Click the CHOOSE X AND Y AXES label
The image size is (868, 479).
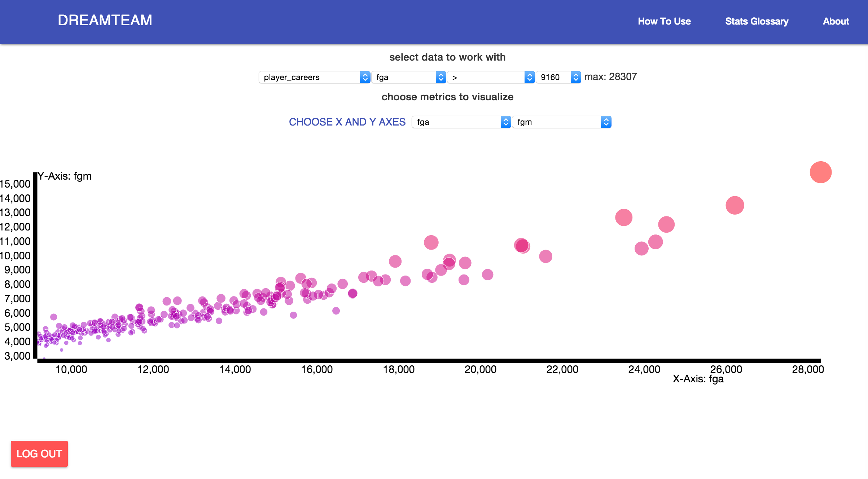(x=347, y=122)
